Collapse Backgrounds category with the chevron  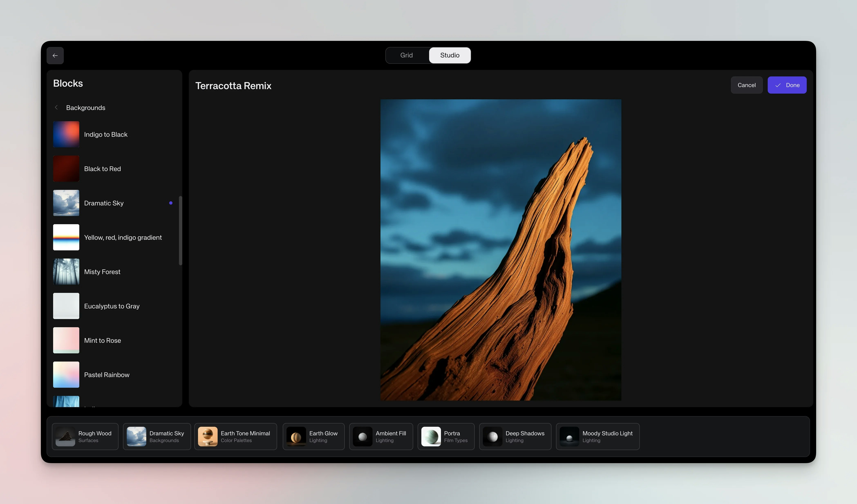pos(56,108)
